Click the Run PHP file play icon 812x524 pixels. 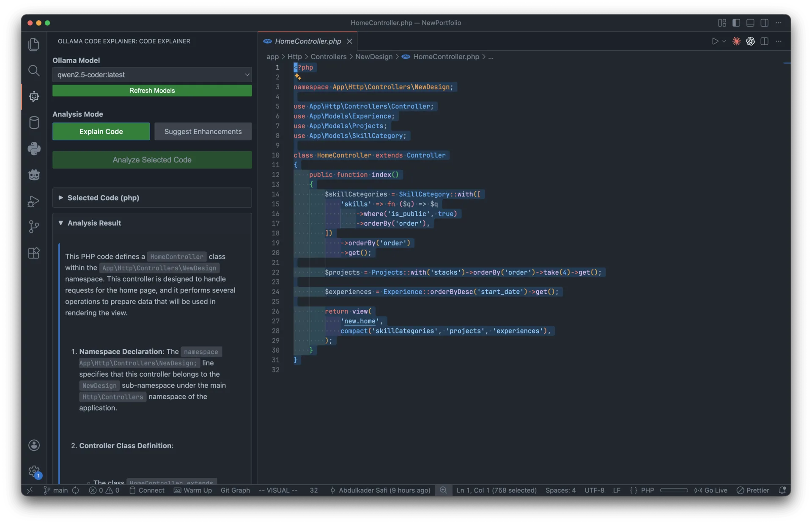tap(715, 41)
